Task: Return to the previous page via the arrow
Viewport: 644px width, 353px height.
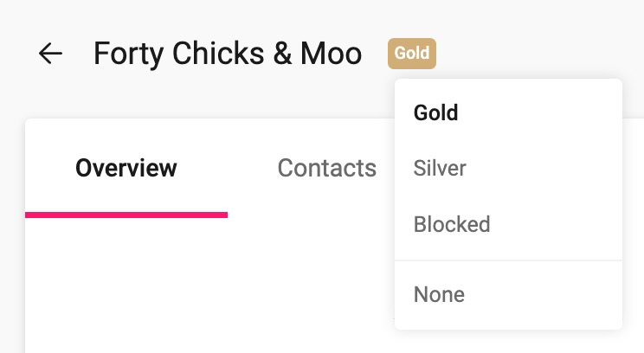Action: [x=51, y=54]
